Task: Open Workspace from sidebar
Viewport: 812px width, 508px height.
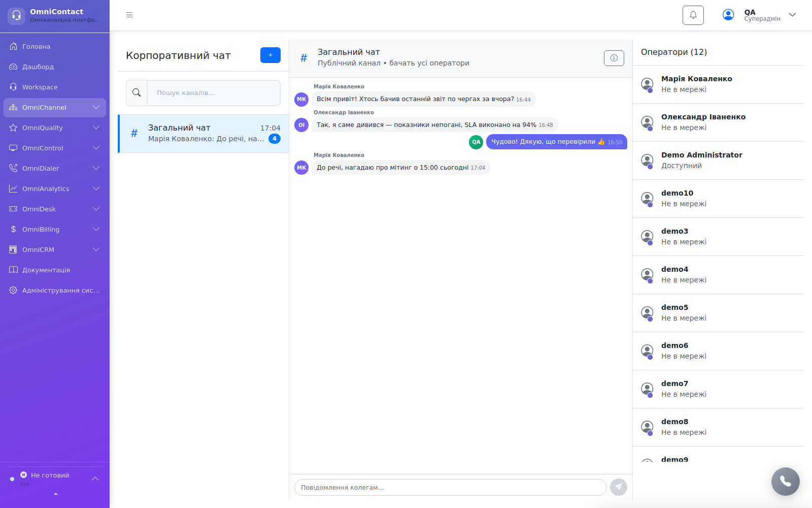Action: point(55,87)
